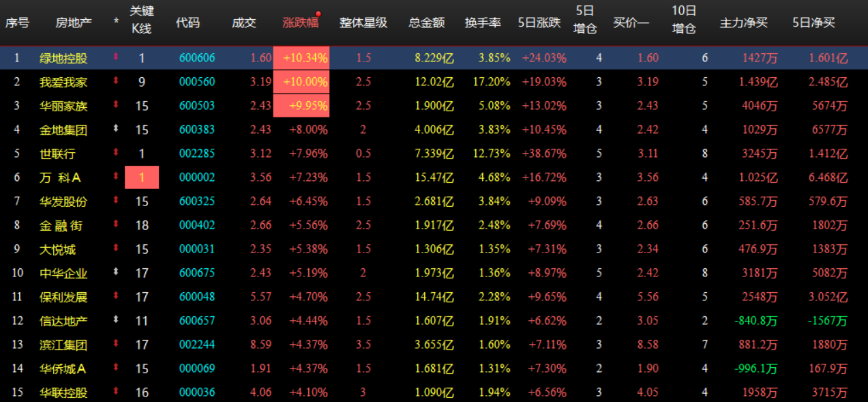
Task: Click stock code 002244
Action: (197, 345)
